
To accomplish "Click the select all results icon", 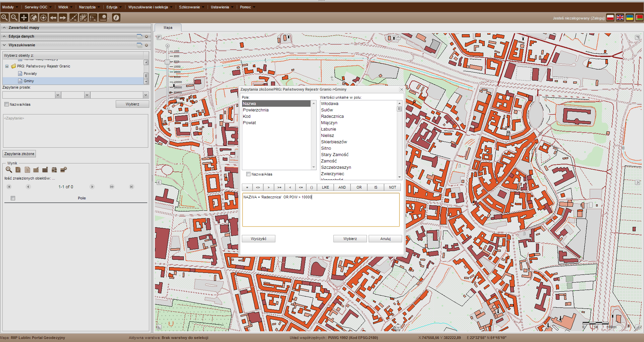I will point(36,170).
